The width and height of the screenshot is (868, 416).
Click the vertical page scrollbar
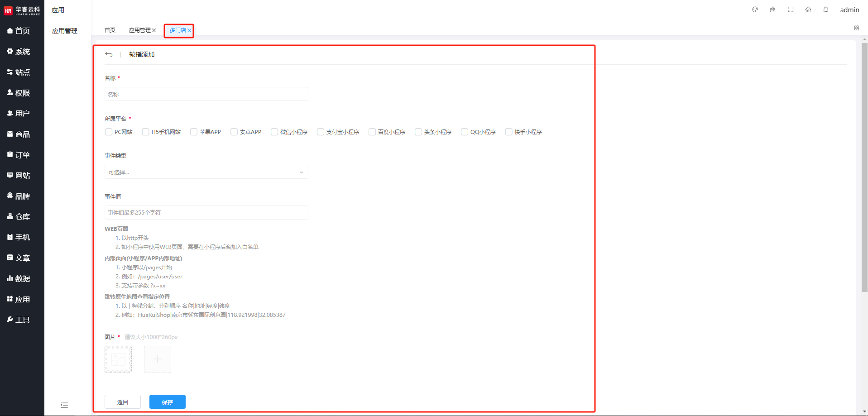coord(864,167)
